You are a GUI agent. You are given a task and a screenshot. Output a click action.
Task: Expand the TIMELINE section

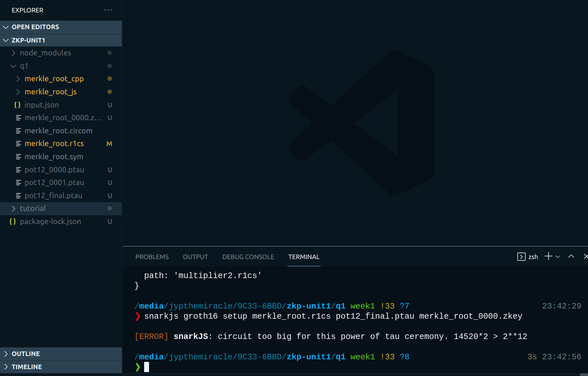click(x=61, y=367)
